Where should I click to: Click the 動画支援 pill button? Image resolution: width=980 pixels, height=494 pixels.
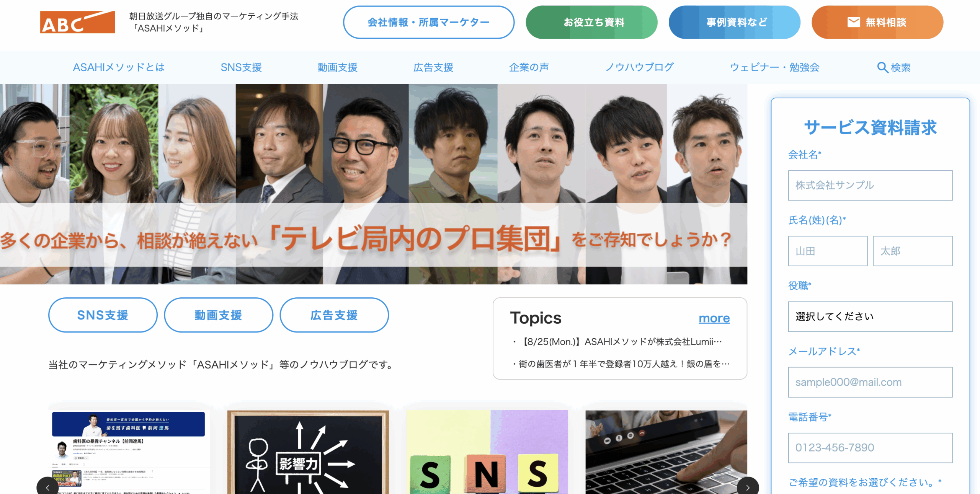click(219, 315)
